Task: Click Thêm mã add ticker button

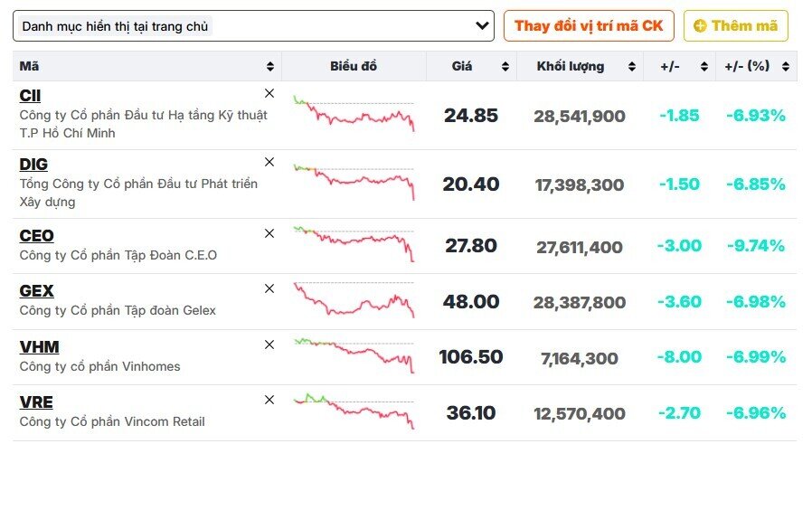Action: click(x=736, y=26)
